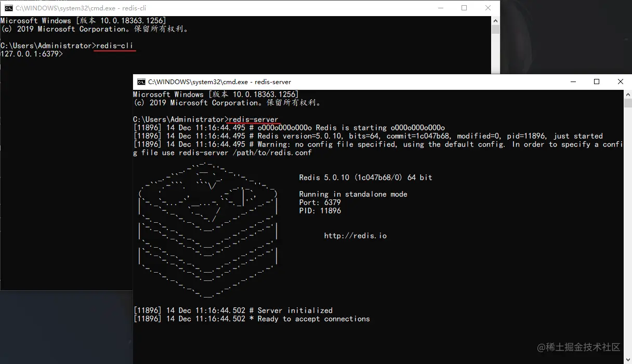Viewport: 632px width, 364px height.
Task: Click the 'Server initialized' log line
Action: pos(233,311)
